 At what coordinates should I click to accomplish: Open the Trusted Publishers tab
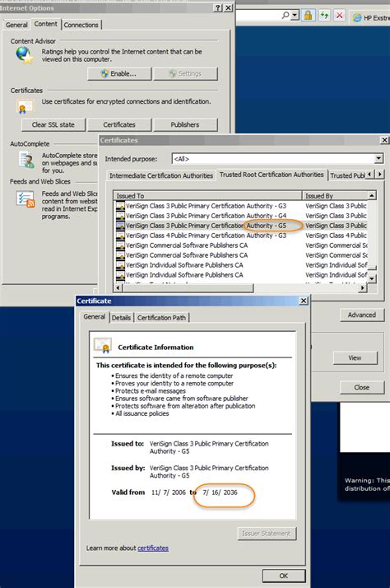coord(346,175)
